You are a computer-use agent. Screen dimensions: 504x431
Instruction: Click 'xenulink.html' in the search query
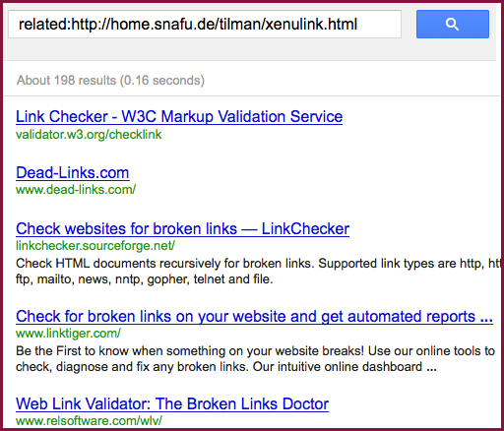(311, 25)
